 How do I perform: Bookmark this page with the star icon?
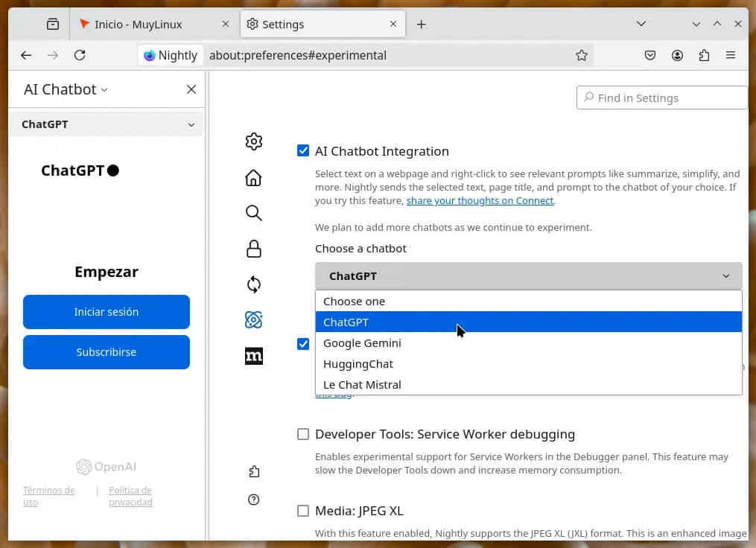(582, 55)
